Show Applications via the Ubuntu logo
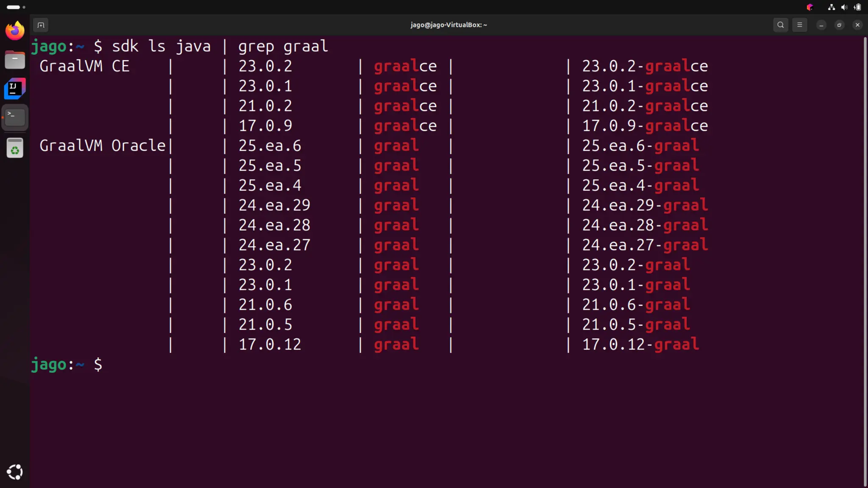This screenshot has height=488, width=868. coord(15,472)
